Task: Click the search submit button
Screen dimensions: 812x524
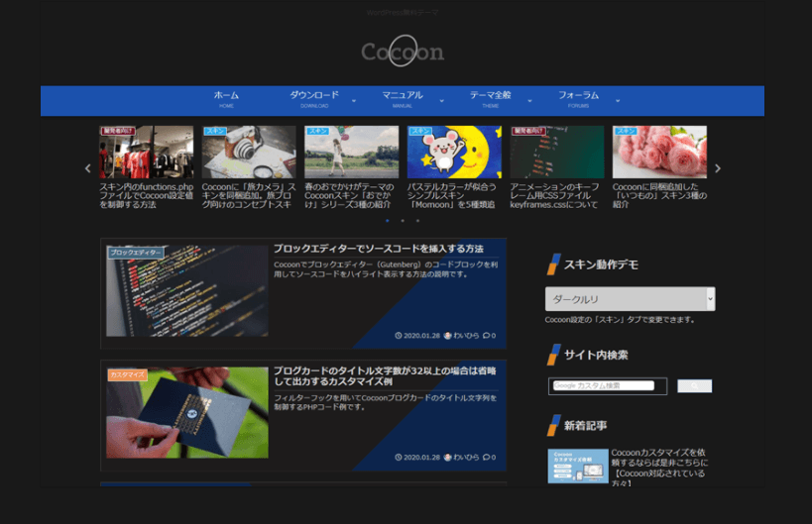Action: point(694,386)
